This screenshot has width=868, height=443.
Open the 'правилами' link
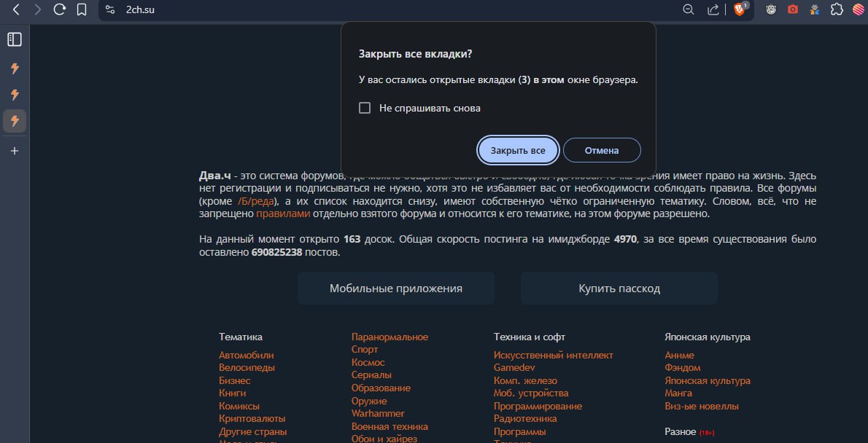[283, 214]
